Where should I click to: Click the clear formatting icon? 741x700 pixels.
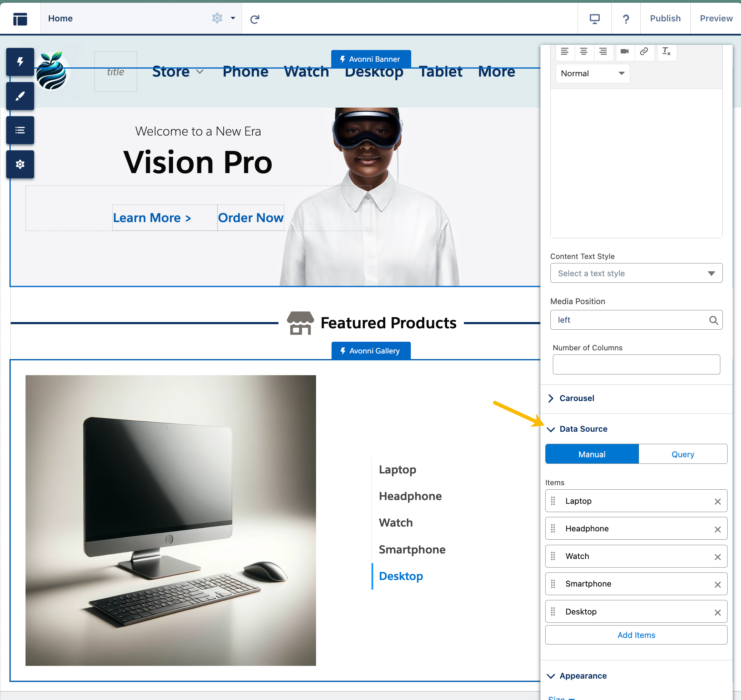point(666,51)
